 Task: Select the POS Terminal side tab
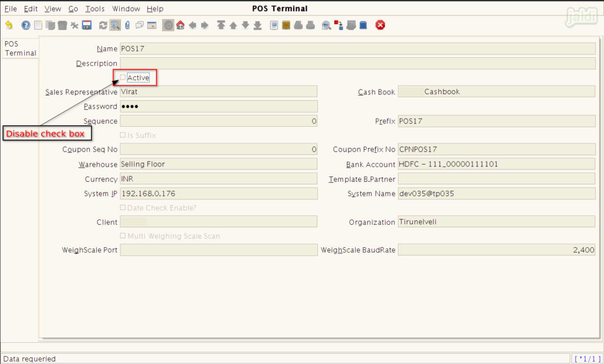(x=21, y=48)
